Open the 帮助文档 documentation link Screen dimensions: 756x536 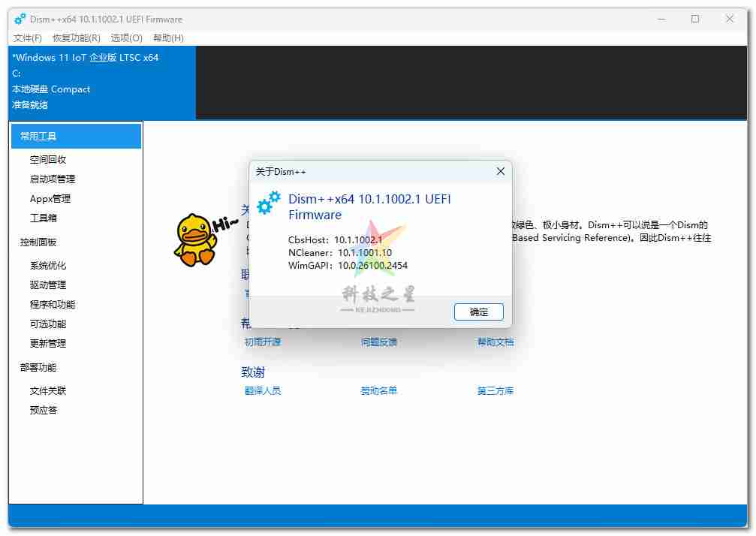pyautogui.click(x=495, y=341)
